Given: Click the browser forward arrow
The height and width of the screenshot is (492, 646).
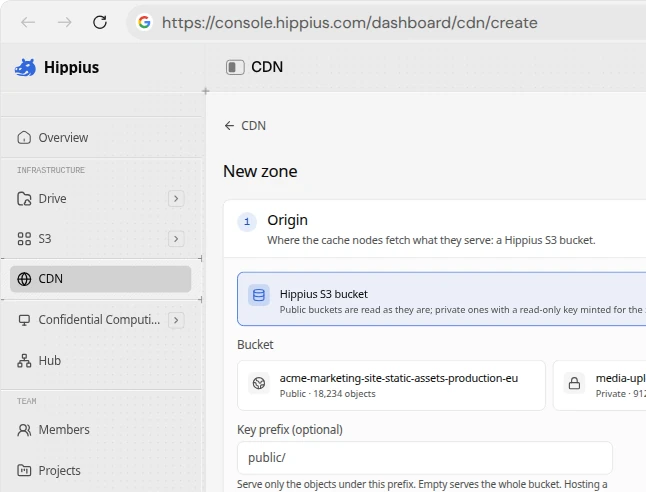Looking at the screenshot, I should pos(64,22).
